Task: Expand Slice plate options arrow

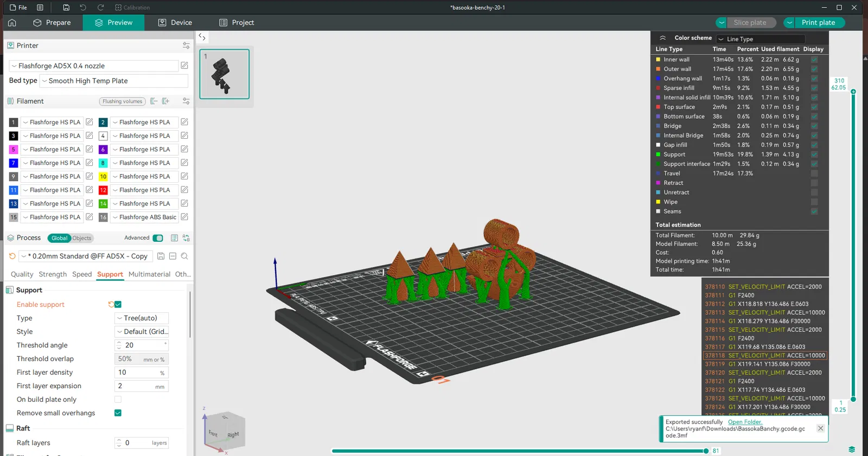Action: [x=721, y=23]
